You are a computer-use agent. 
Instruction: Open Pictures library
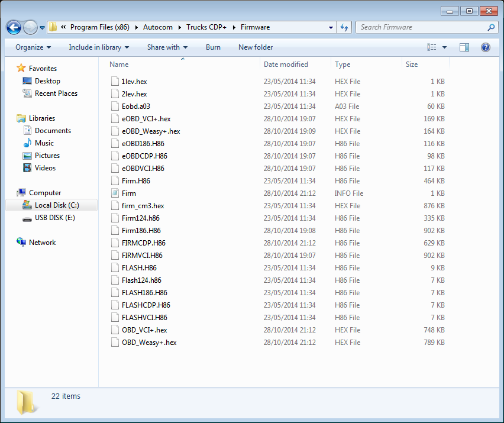click(47, 156)
